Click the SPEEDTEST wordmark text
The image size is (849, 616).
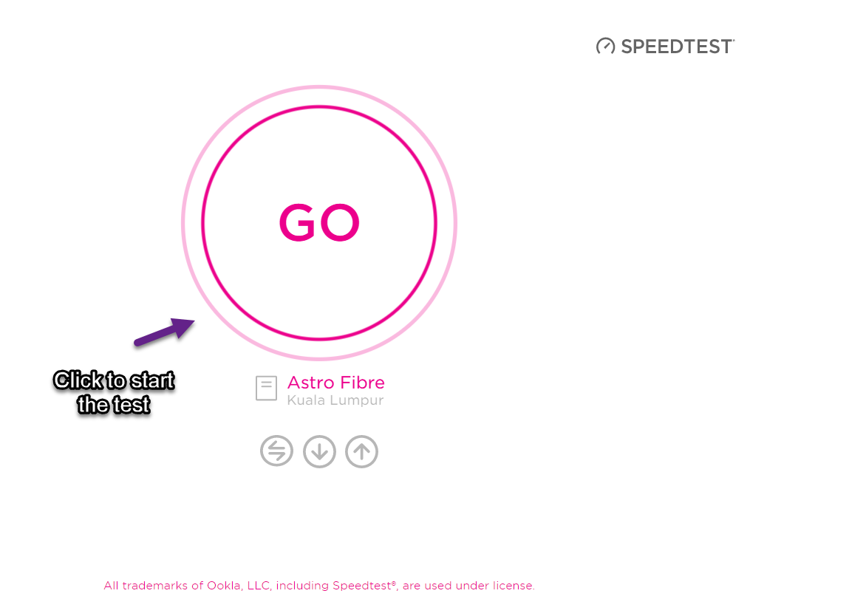click(x=678, y=47)
